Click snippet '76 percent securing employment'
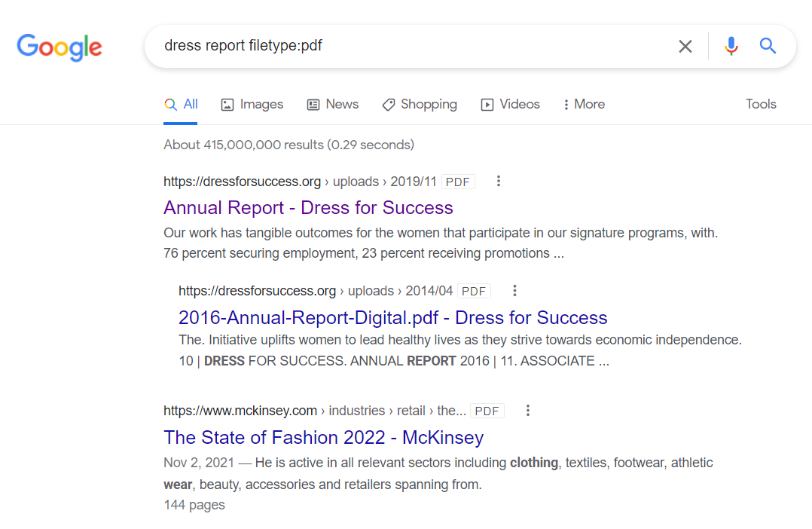The width and height of the screenshot is (812, 529). click(x=261, y=253)
